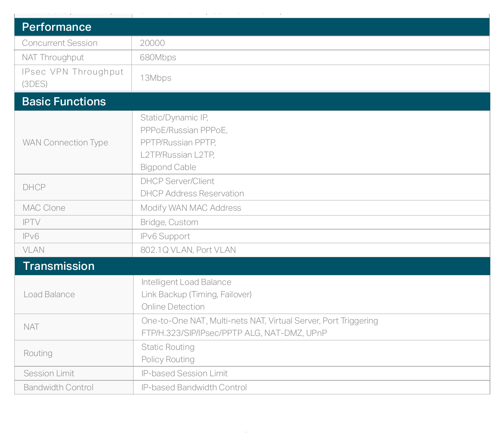Click the DHCP row label
The height and width of the screenshot is (446, 504).
(34, 187)
